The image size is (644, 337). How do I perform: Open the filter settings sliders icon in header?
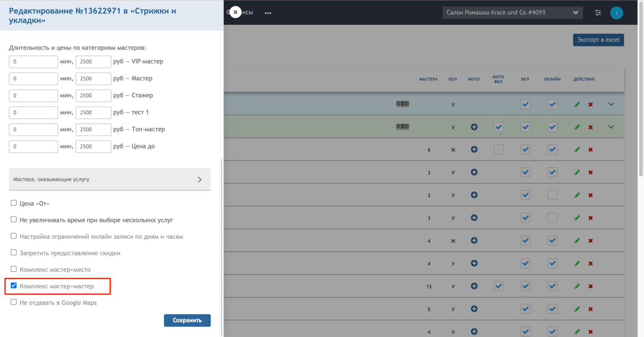[598, 13]
